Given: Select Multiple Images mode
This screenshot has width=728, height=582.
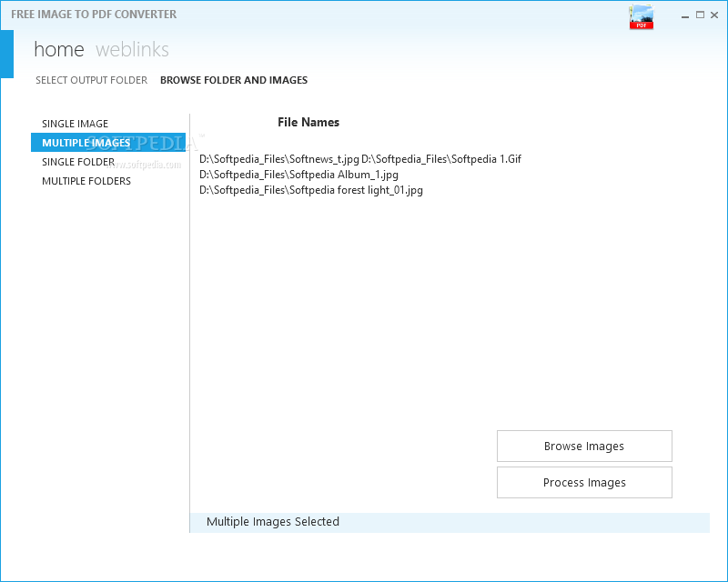Looking at the screenshot, I should tap(108, 143).
